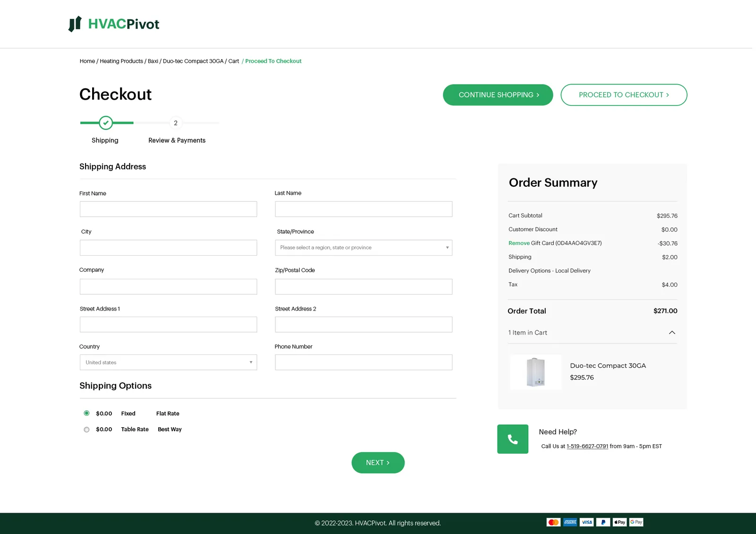This screenshot has width=756, height=534.
Task: Click Proceed To Checkout breadcrumb
Action: pyautogui.click(x=274, y=61)
